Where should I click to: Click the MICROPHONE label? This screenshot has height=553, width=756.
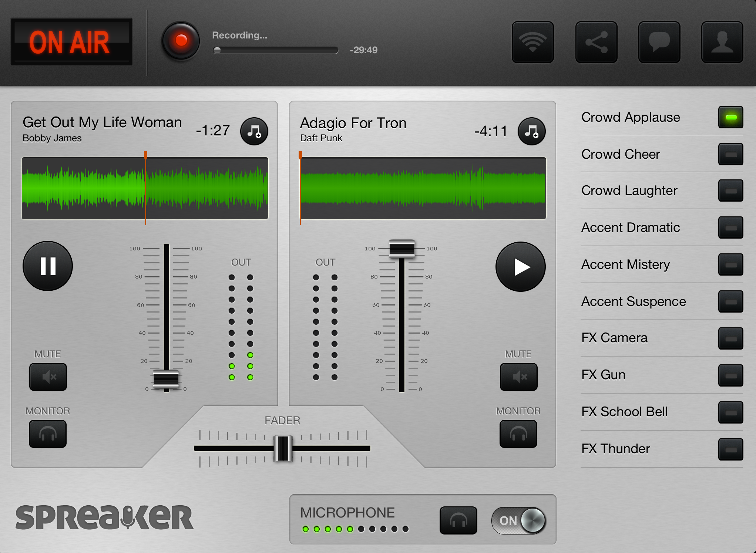pos(347,513)
